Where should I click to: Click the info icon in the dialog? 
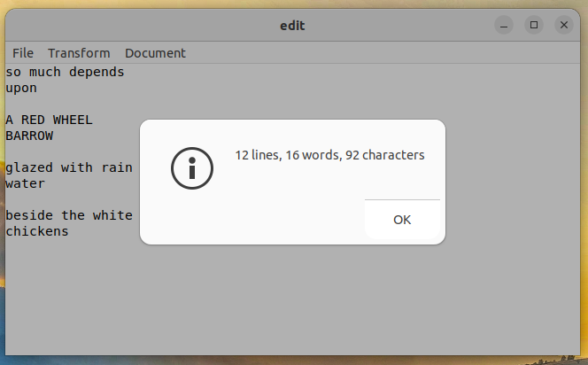click(192, 168)
